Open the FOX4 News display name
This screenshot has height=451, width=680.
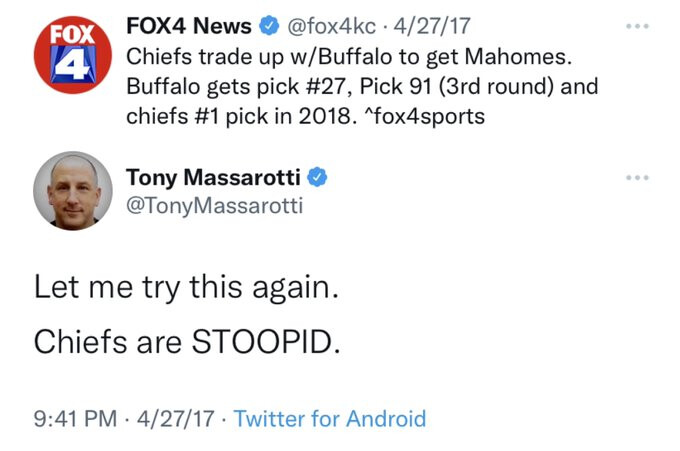(x=189, y=24)
